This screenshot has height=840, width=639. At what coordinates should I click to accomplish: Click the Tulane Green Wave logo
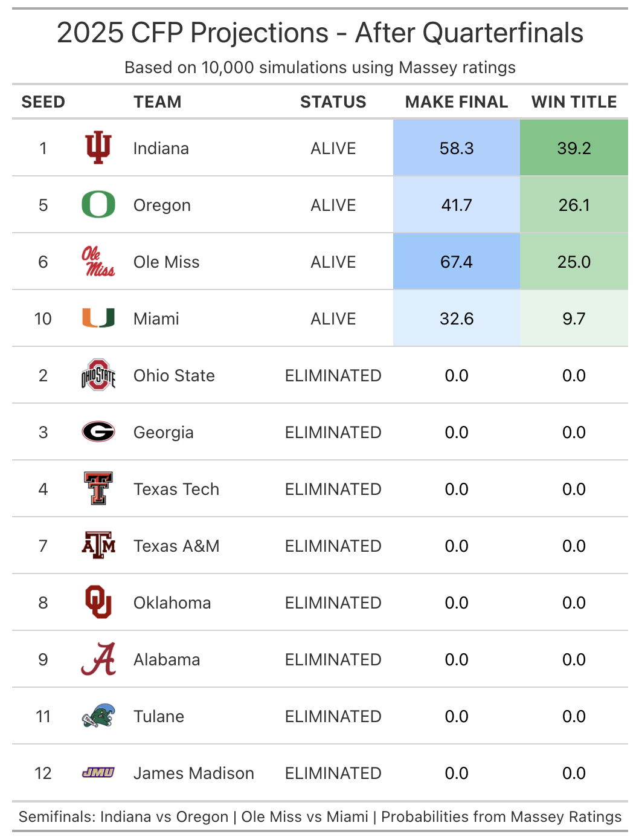98,716
